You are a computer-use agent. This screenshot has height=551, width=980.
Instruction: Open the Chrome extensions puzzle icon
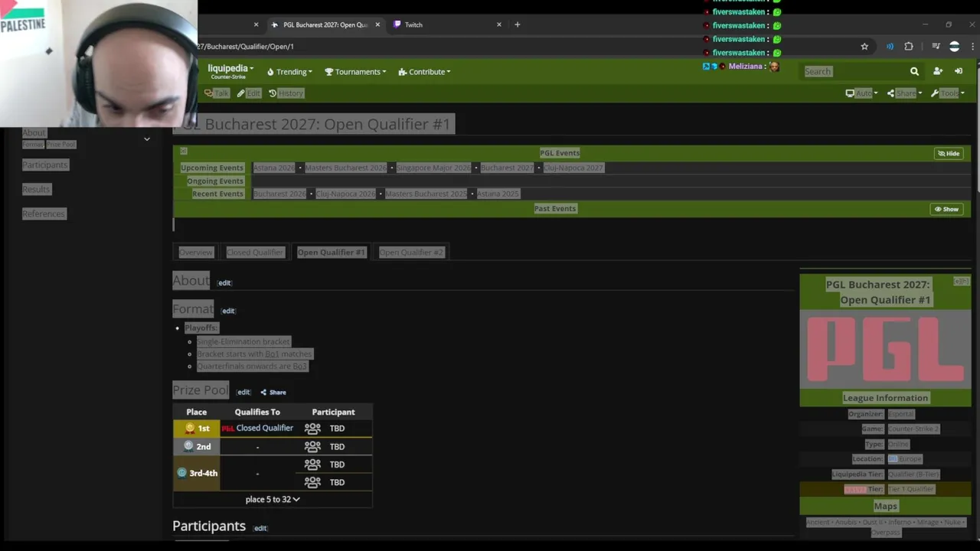[x=909, y=47]
